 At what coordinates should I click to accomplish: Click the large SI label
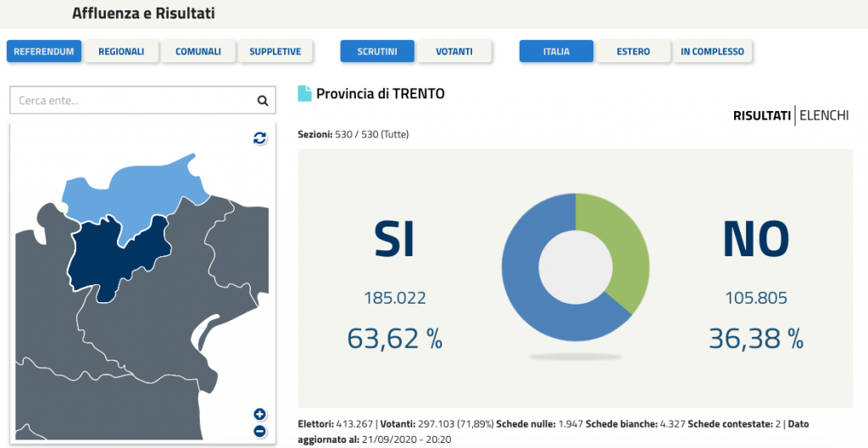pos(395,239)
